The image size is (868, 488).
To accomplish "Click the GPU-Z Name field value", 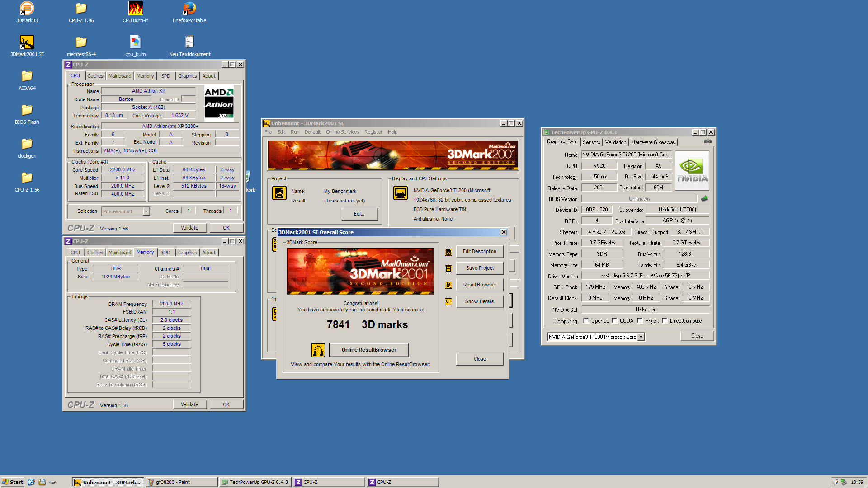I will click(627, 155).
